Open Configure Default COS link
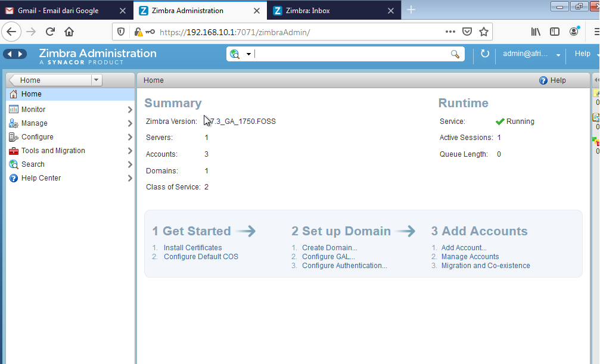This screenshot has width=600, height=364. tap(201, 256)
